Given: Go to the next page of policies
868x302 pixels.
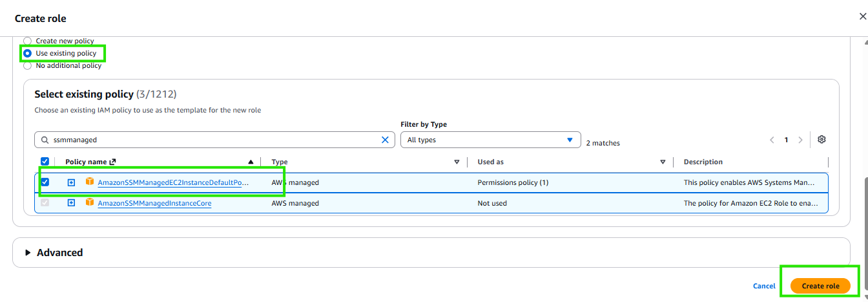Looking at the screenshot, I should pos(800,140).
